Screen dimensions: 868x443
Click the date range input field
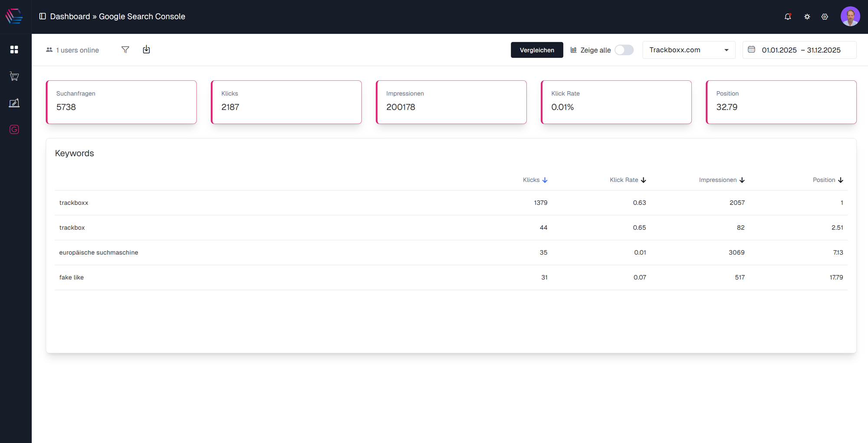click(801, 50)
